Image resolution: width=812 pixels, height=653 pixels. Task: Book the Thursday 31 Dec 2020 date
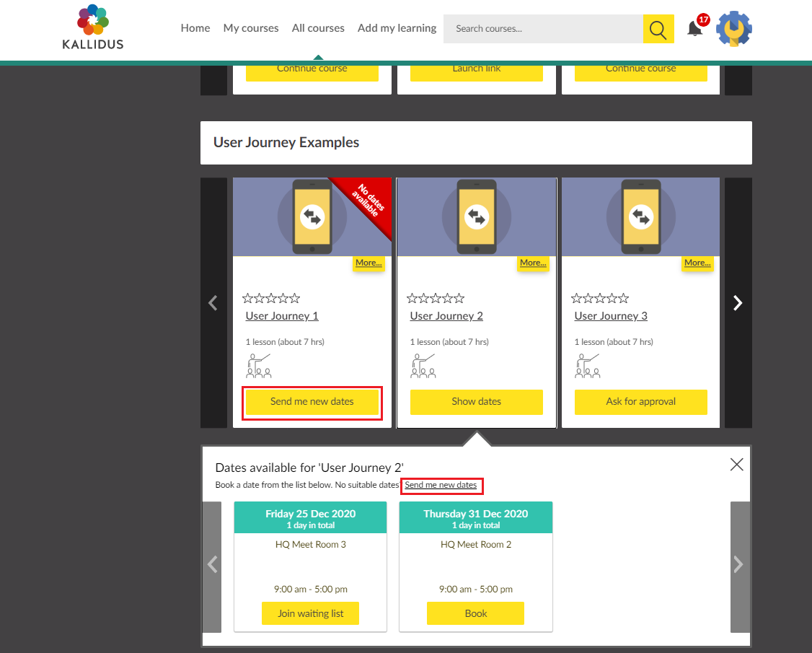pyautogui.click(x=475, y=613)
